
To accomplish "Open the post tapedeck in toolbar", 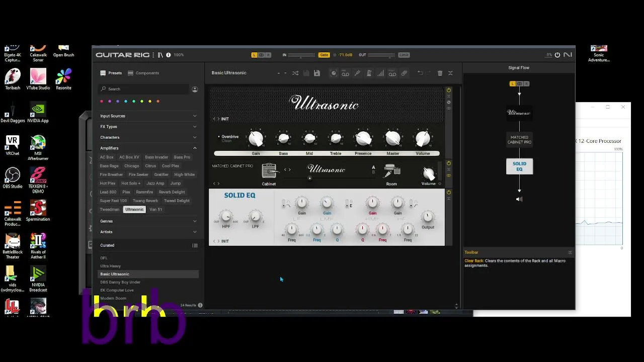I will pyautogui.click(x=392, y=73).
